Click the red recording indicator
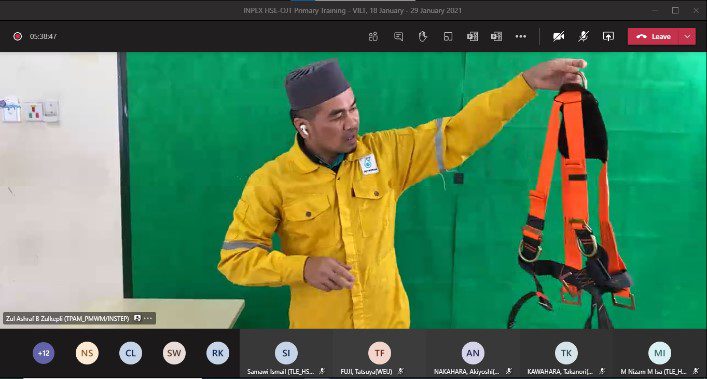The width and height of the screenshot is (707, 379). pyautogui.click(x=17, y=37)
